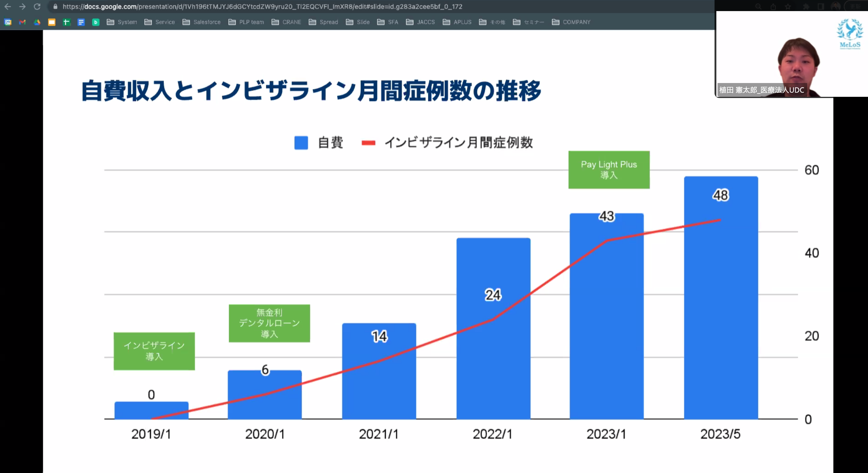Open the Gmail bookmark icon

point(22,22)
